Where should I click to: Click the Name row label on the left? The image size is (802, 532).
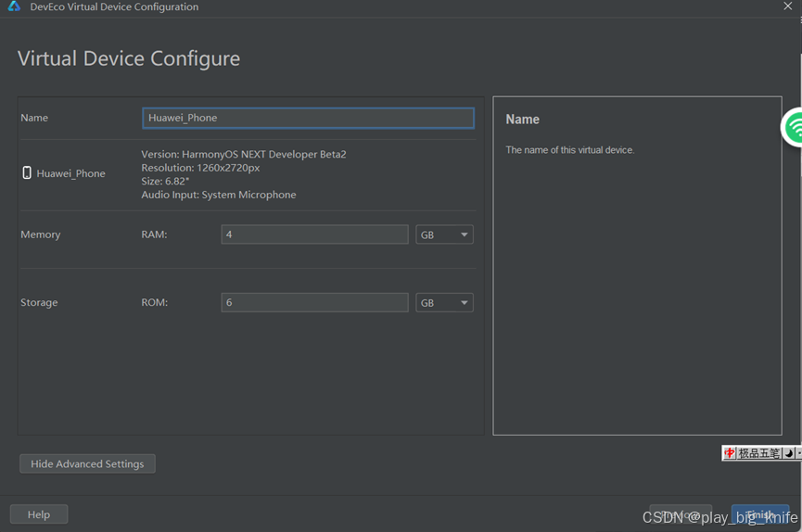tap(34, 118)
